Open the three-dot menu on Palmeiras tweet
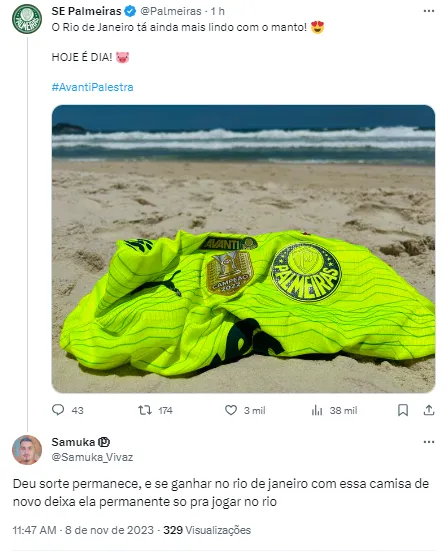The height and width of the screenshot is (552, 447). 429,11
